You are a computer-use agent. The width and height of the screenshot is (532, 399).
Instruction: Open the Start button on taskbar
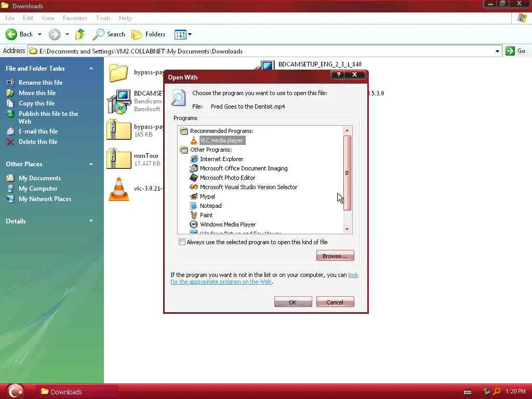(15, 392)
